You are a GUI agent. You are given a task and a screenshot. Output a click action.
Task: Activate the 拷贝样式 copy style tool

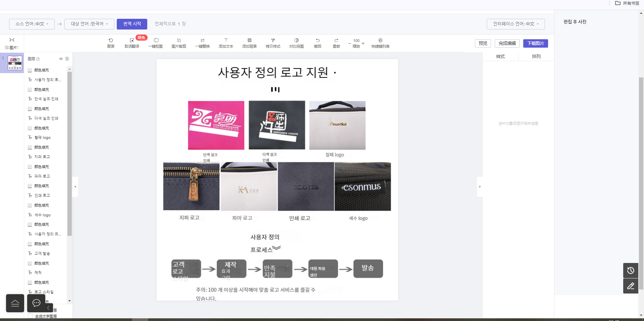(x=273, y=43)
